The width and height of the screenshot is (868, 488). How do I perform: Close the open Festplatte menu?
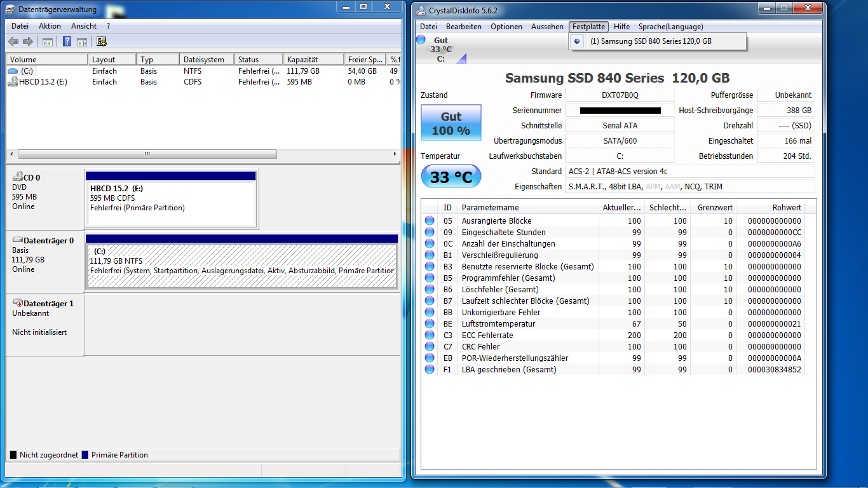589,27
